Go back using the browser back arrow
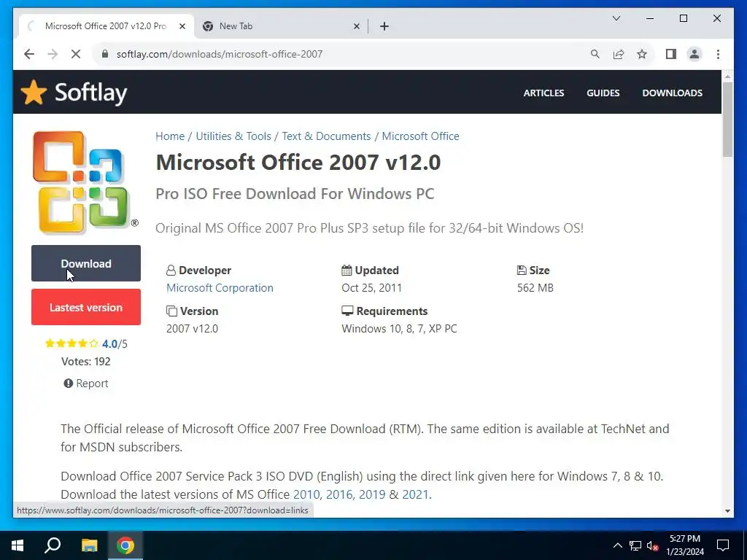Viewport: 747px width, 560px height. (x=29, y=54)
